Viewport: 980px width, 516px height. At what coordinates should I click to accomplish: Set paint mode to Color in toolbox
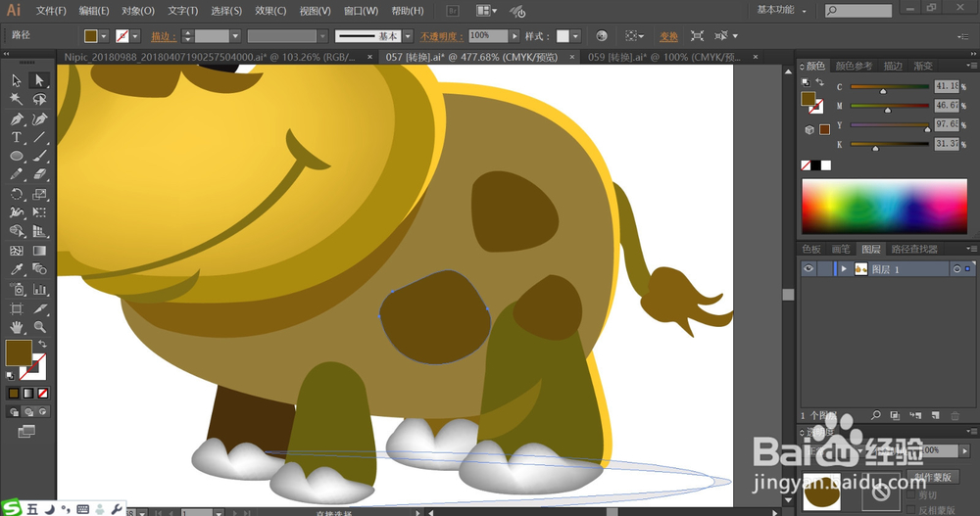(13, 393)
